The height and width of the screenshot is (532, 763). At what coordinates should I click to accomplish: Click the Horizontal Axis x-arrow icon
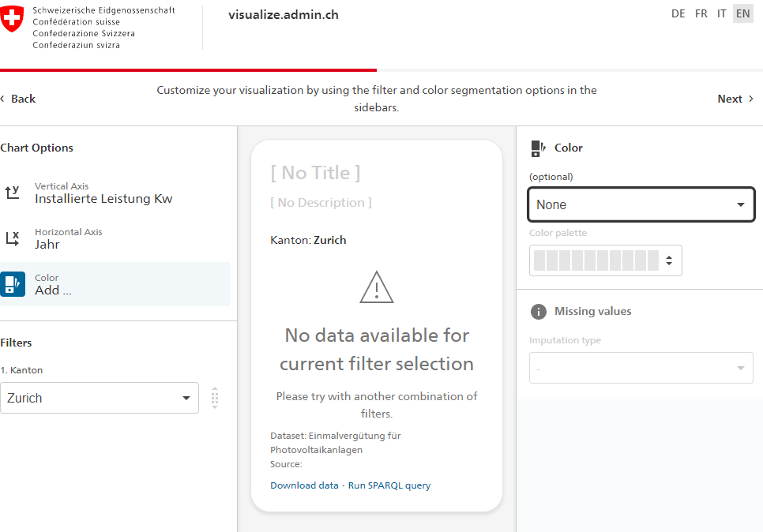(x=12, y=238)
